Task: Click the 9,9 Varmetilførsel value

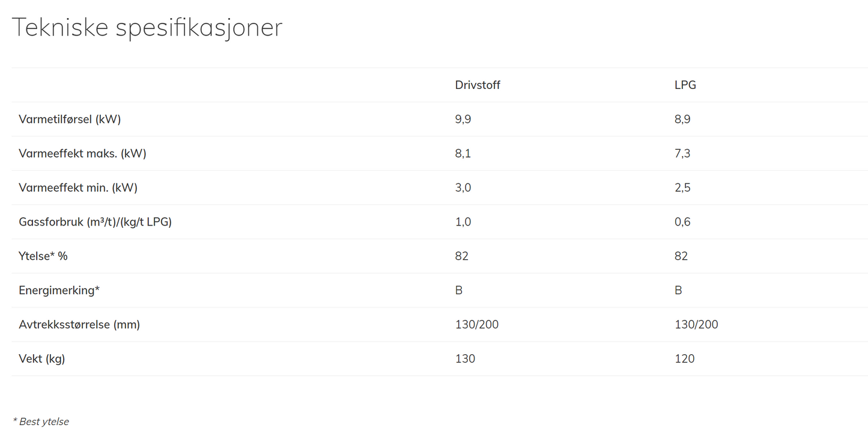Action: (x=463, y=119)
